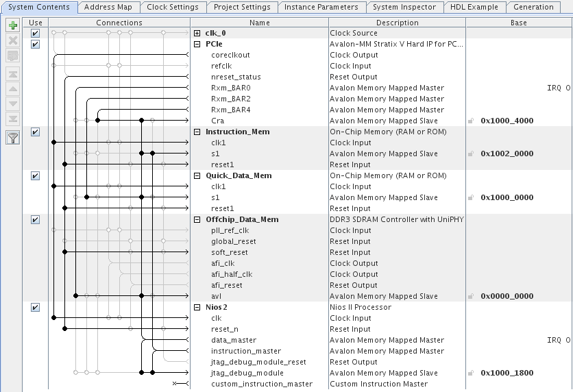Disable the Use checkbox for Nios2
This screenshot has height=392, width=573.
click(35, 308)
